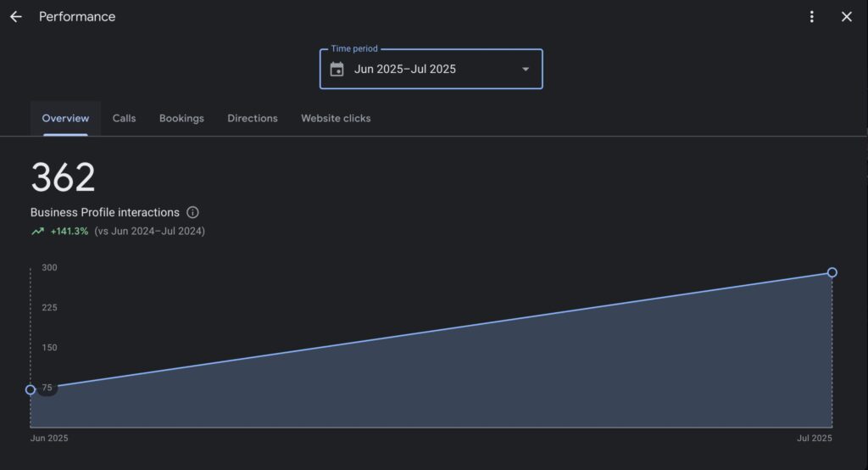
Task: Switch to the Calls tab
Action: point(124,118)
